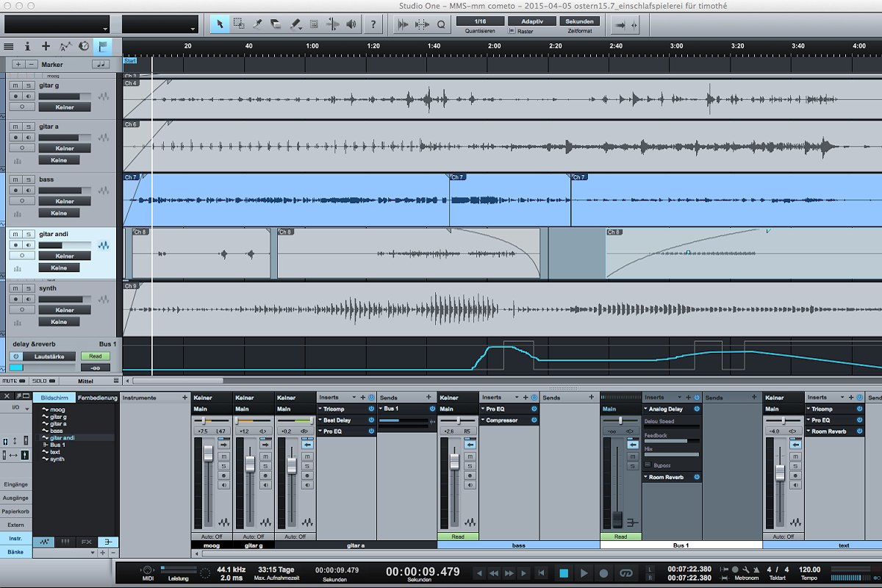Solo the gitar g track
882x588 pixels.
tap(28, 85)
